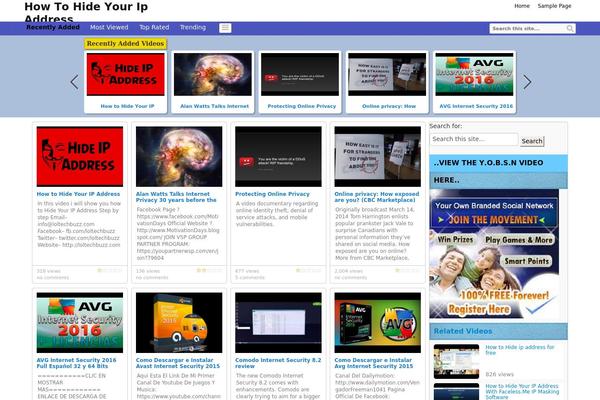Screen dimensions: 600x400
Task: Open grid thumbnail of CBC Marketplace privacy video
Action: pos(377,157)
